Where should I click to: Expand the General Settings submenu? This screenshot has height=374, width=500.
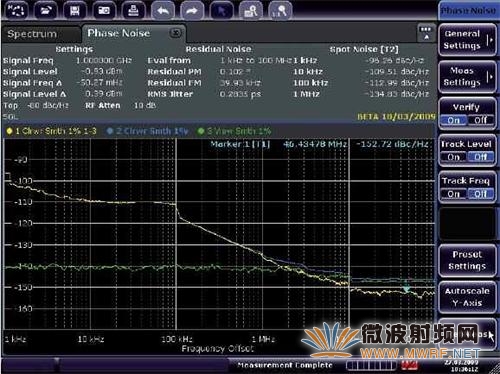click(467, 40)
